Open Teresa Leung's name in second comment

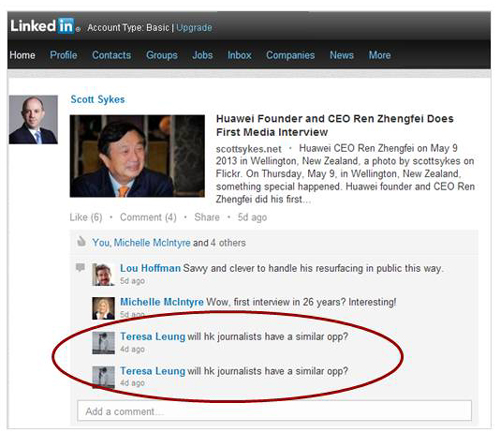point(153,371)
